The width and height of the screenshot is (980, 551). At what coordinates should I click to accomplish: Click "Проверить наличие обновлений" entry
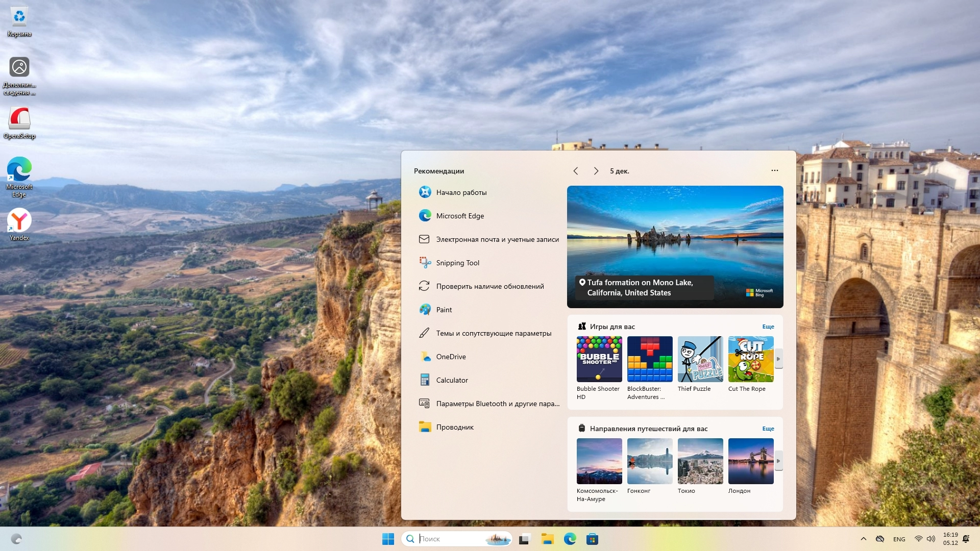489,286
